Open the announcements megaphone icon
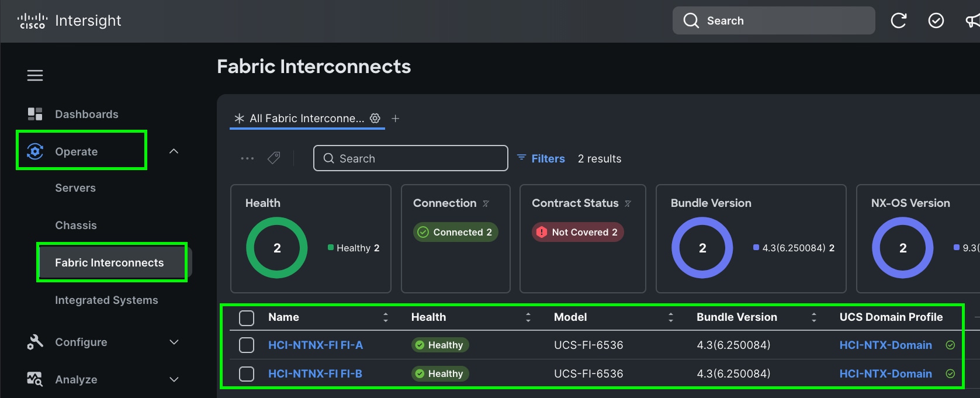Viewport: 980px width, 398px height. click(x=972, y=20)
